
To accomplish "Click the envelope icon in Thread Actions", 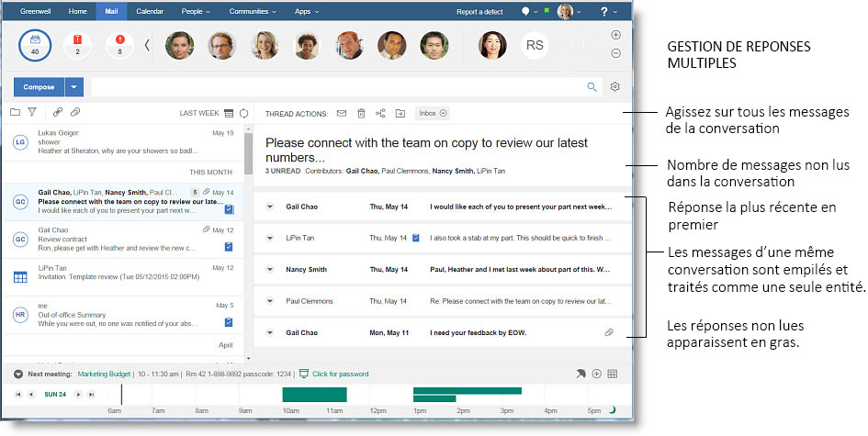I will tap(342, 114).
